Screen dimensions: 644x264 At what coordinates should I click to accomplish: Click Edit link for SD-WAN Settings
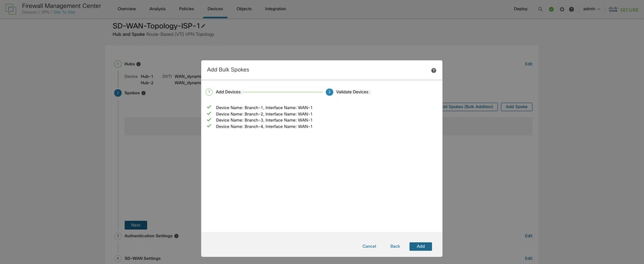529,258
